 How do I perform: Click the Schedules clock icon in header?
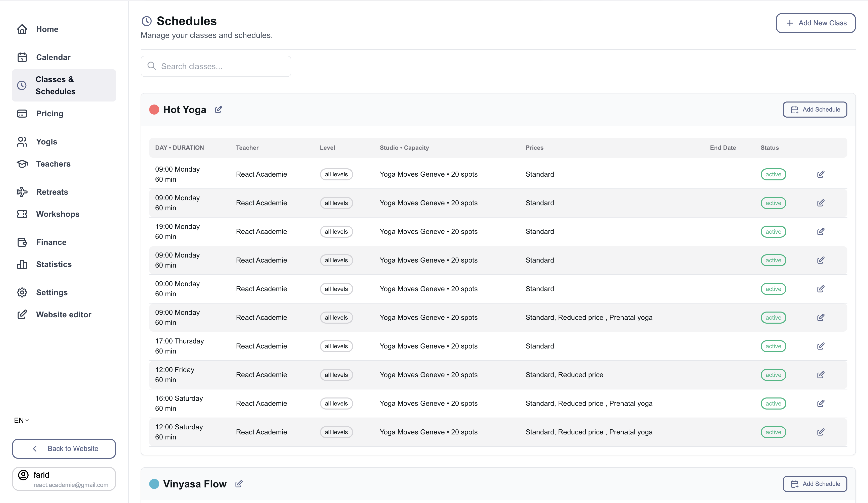pos(147,21)
